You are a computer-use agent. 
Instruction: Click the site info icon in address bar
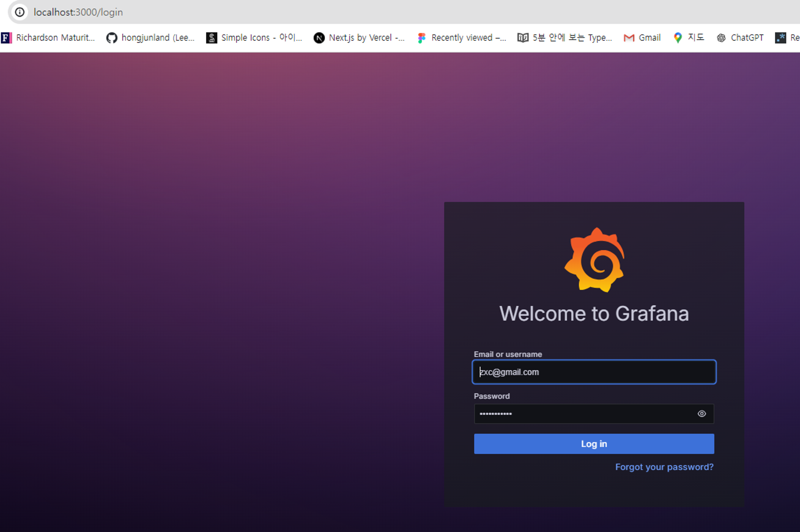click(x=20, y=12)
